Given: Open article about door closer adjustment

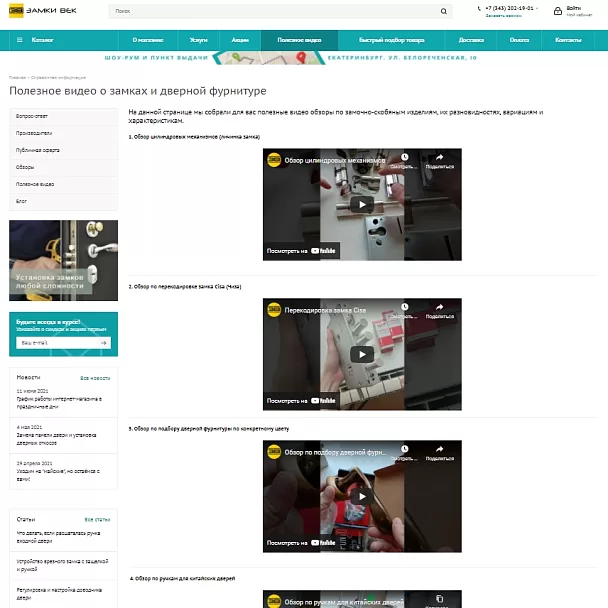Looking at the screenshot, I should [x=59, y=594].
